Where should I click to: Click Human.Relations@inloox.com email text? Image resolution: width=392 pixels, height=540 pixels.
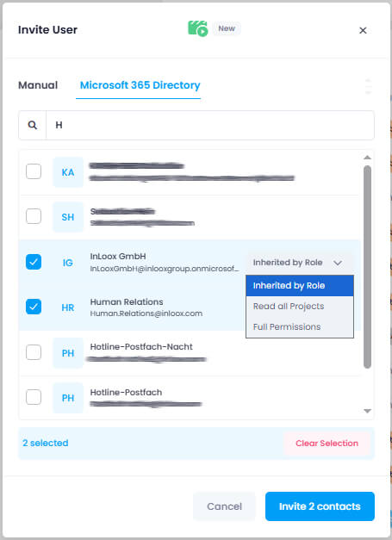146,313
